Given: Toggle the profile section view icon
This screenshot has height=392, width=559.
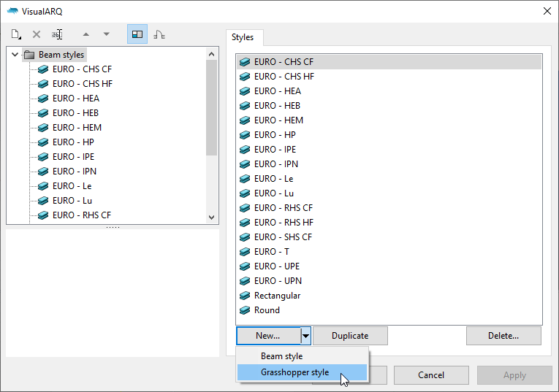Looking at the screenshot, I should click(159, 34).
